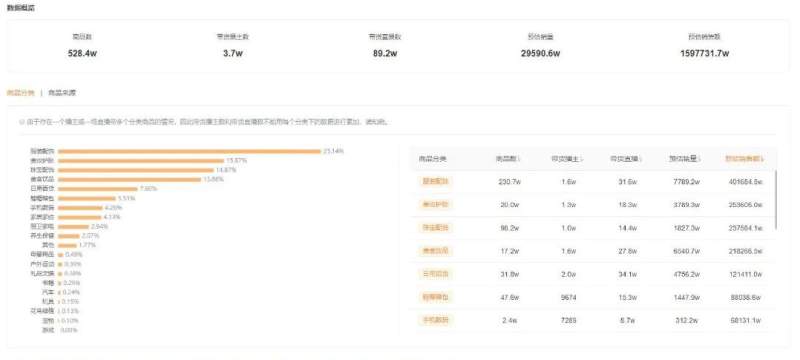This screenshot has height=360, width=800.
Task: Click the 25.14% bar in the chart
Action: pyautogui.click(x=189, y=151)
